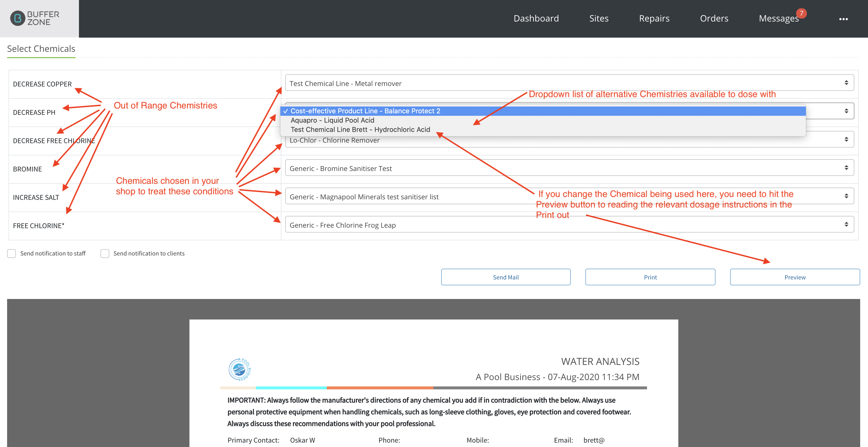
Task: Tick Send notification to clients checkbox
Action: click(105, 254)
